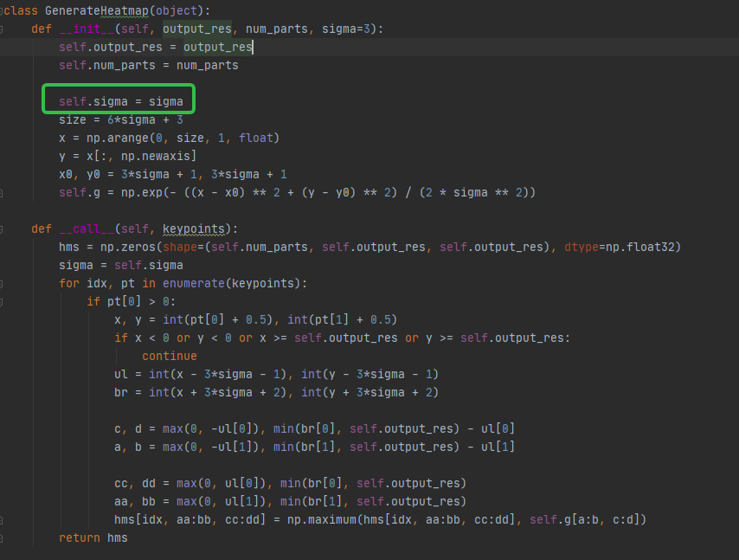This screenshot has height=560, width=739.
Task: Click the 'x, y' assignment target
Action: pos(128,319)
